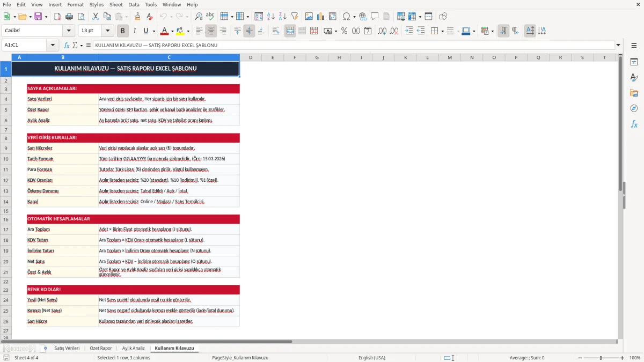
Task: Open the borders dropdown arrow
Action: [x=442, y=31]
